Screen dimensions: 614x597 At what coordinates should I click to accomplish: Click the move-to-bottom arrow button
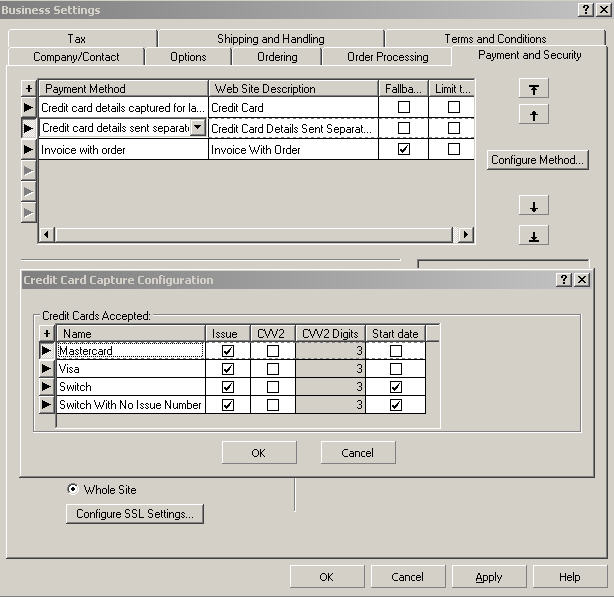pos(534,236)
